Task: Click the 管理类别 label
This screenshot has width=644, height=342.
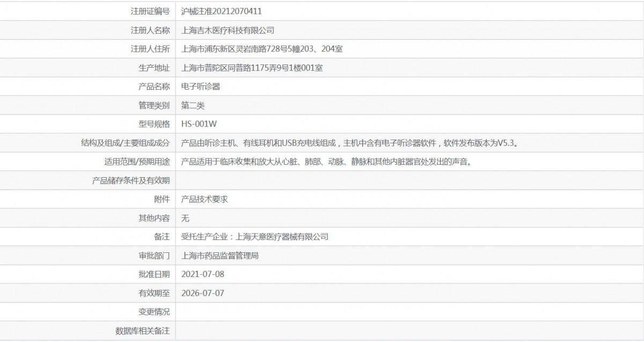Action: pos(154,105)
